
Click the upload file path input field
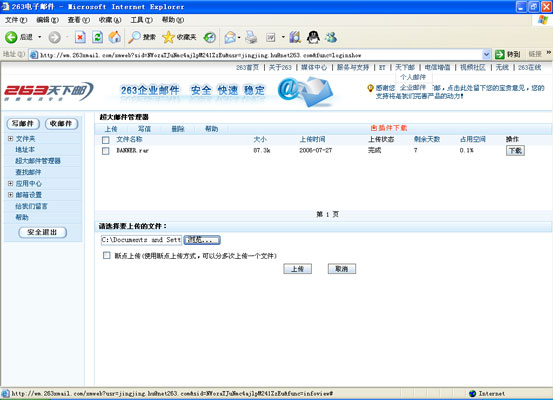point(141,240)
